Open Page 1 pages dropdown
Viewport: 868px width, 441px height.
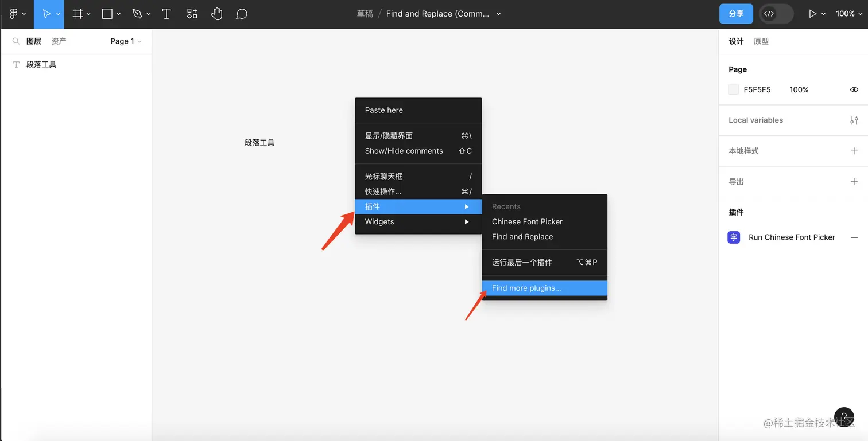[126, 41]
